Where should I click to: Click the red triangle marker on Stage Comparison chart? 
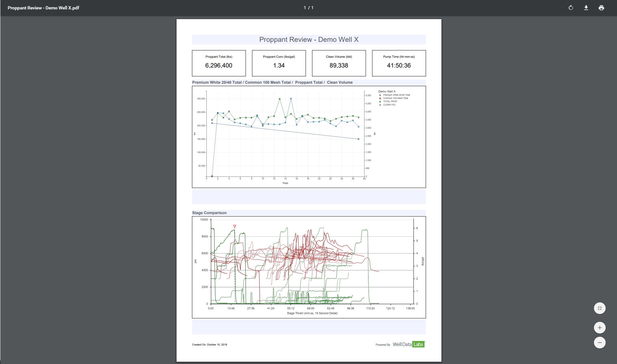pos(235,226)
